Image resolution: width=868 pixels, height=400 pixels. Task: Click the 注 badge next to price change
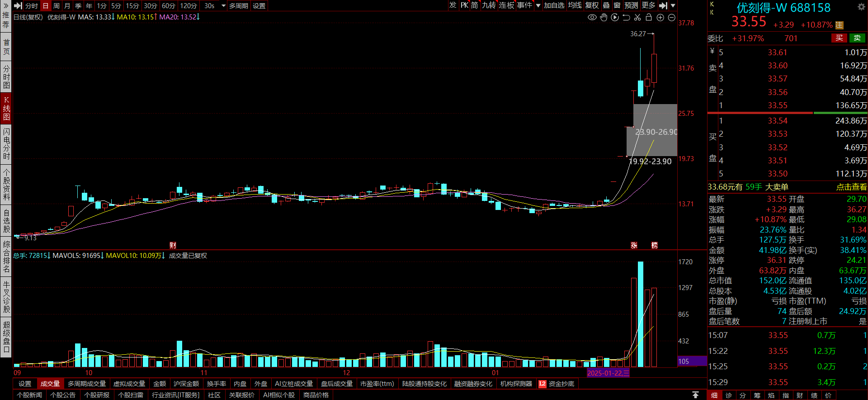[x=840, y=25]
